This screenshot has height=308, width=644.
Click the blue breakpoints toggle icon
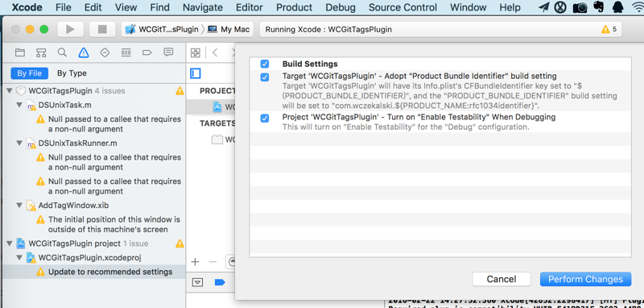click(220, 282)
